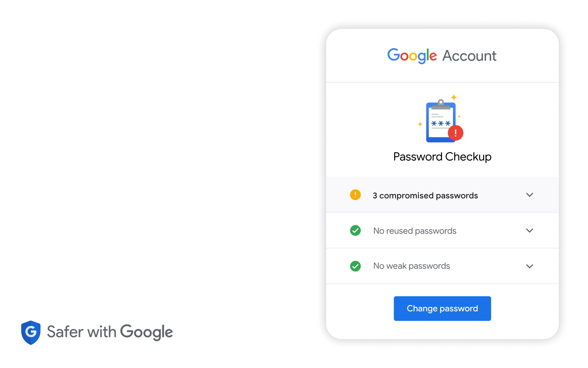Click the asterisks on the clipboard icon
Viewport: 588px width, 368px height.
point(441,123)
